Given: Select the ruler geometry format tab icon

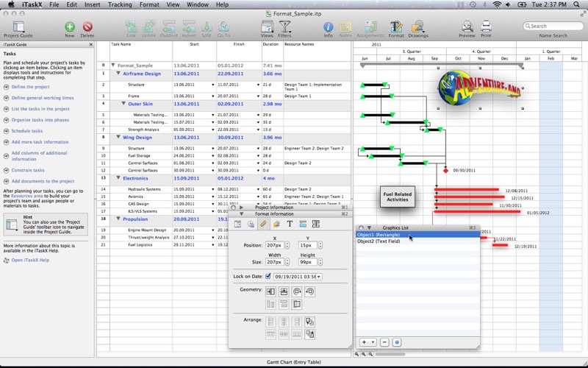Looking at the screenshot, I should tap(263, 224).
